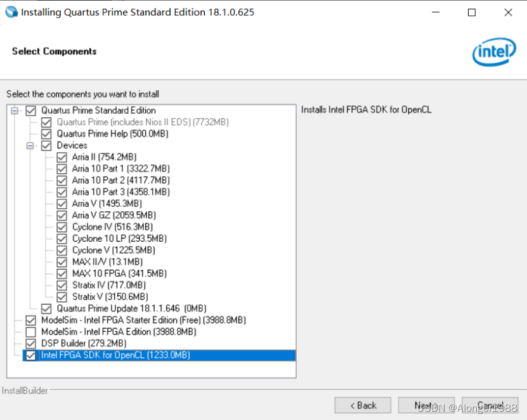Uncheck Arria 10 Part 2 checkbox
Screen dimensions: 527x420
pyautogui.click(x=62, y=181)
